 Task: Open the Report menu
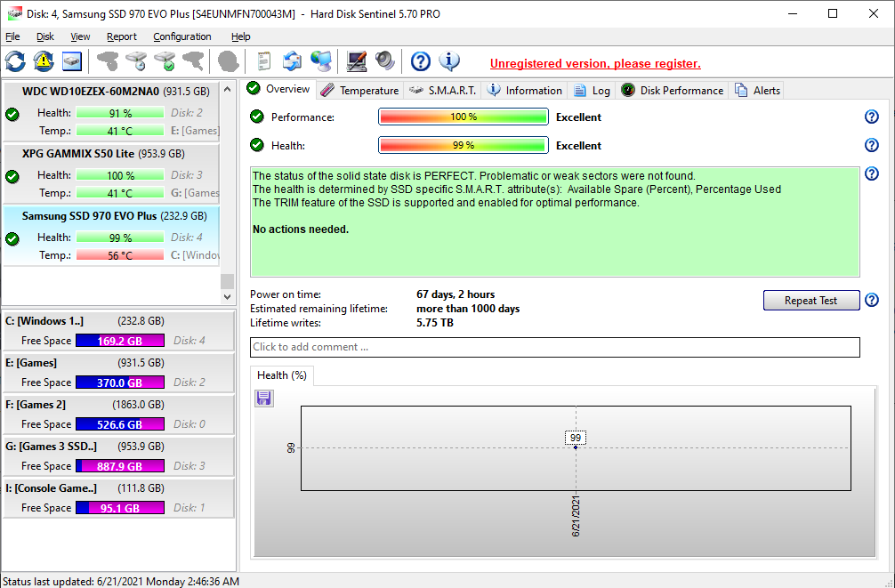coord(122,36)
